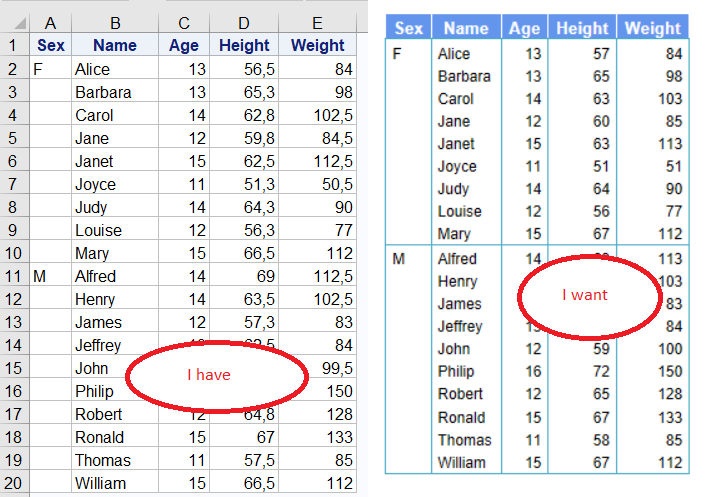Select row 1 header number
Viewport: 712px width, 497px height.
click(13, 45)
